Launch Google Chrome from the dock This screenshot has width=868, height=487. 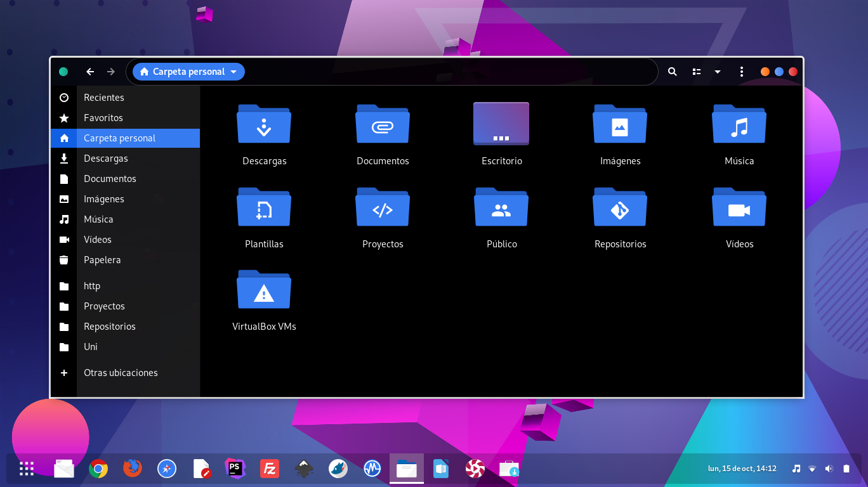(98, 469)
